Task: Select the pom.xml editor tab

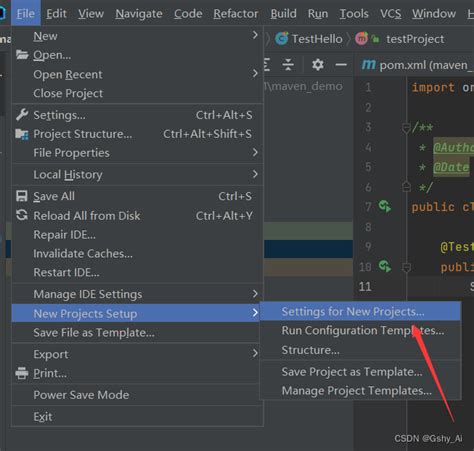Action: tap(417, 65)
